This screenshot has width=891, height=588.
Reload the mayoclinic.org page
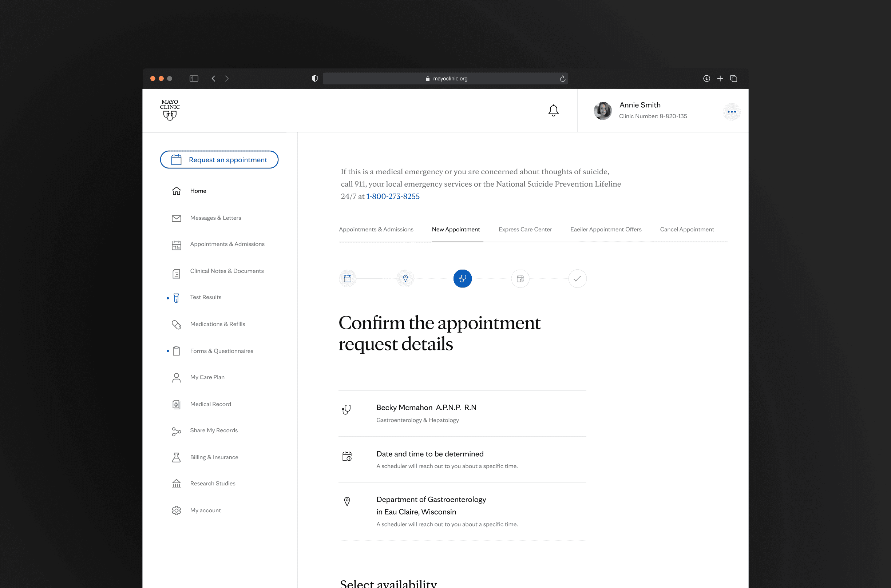tap(562, 79)
